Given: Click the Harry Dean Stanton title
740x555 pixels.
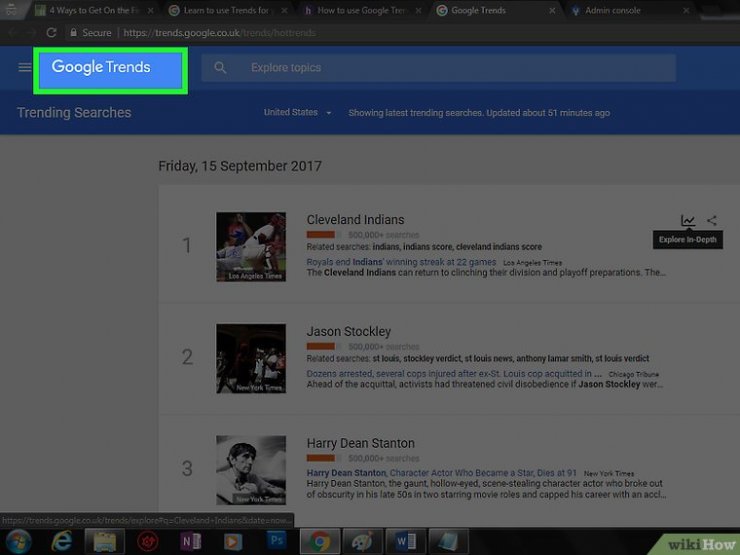Looking at the screenshot, I should coord(361,443).
